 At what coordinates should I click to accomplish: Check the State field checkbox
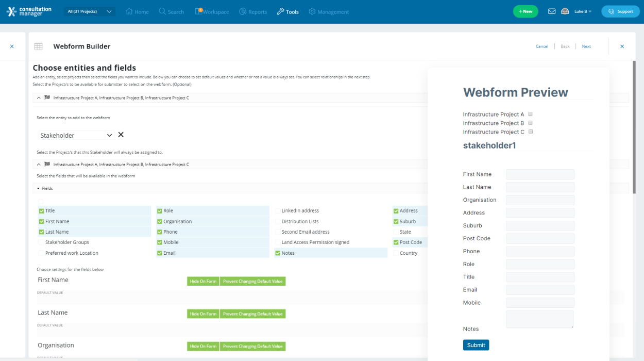point(396,232)
